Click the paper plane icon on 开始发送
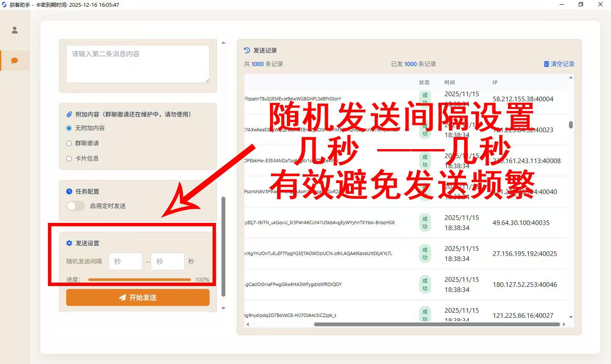The width and height of the screenshot is (611, 364). pyautogui.click(x=122, y=297)
